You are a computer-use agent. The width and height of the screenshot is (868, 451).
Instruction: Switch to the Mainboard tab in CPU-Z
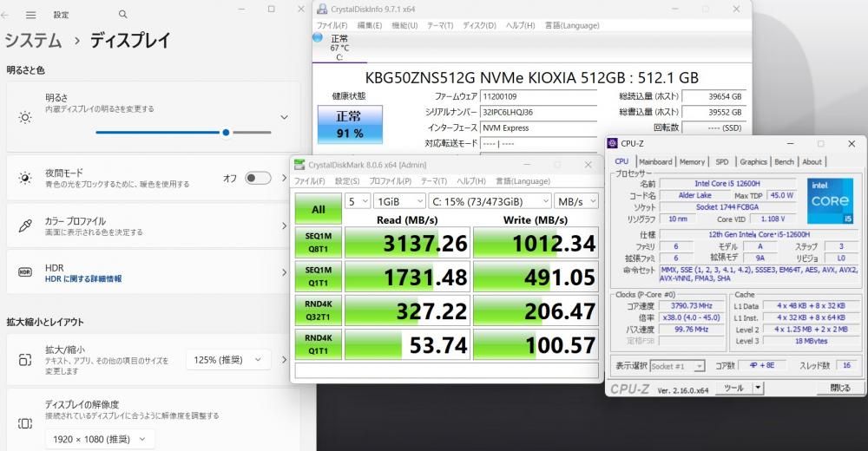[x=655, y=161]
